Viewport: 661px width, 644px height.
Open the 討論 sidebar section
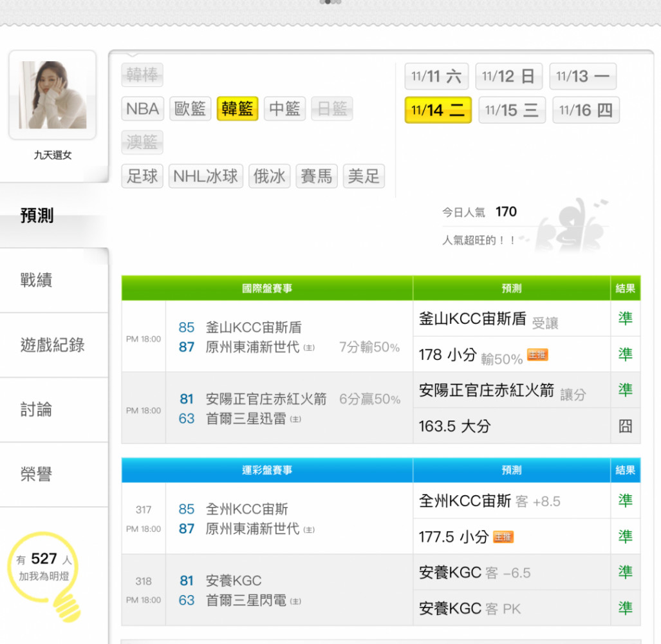[37, 410]
